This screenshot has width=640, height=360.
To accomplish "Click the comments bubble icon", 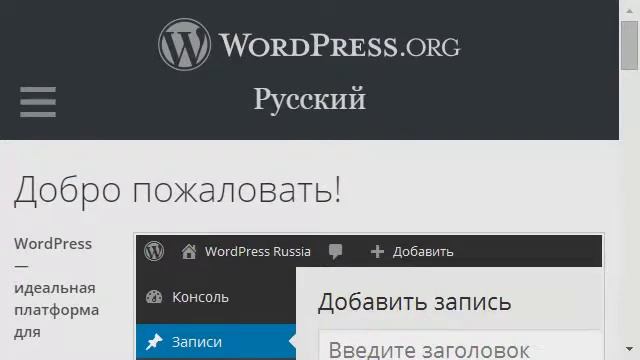I will point(336,251).
